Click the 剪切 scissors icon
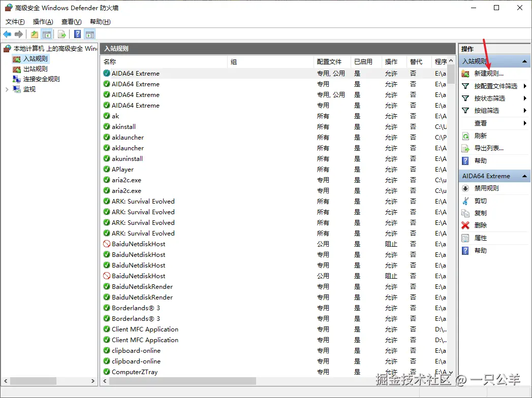This screenshot has height=398, width=532. [x=465, y=201]
